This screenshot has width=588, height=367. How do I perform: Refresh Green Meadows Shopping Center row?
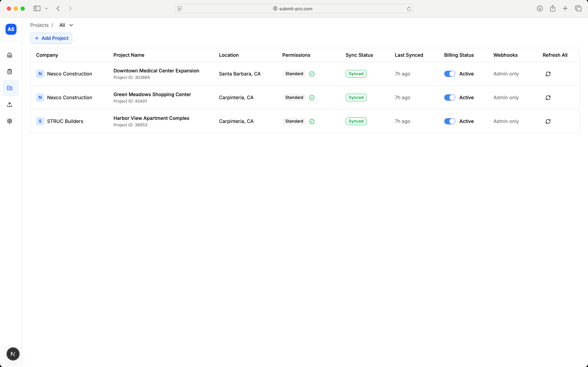[x=548, y=98]
